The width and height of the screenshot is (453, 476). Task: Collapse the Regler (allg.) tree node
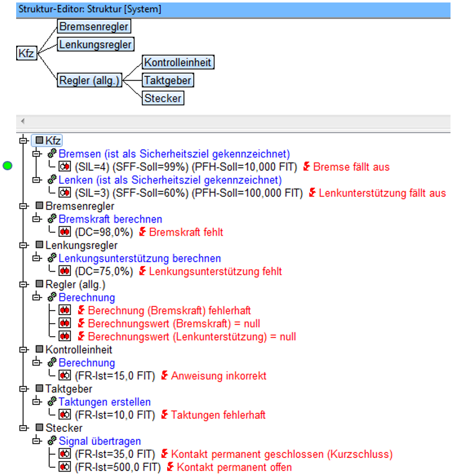click(23, 284)
